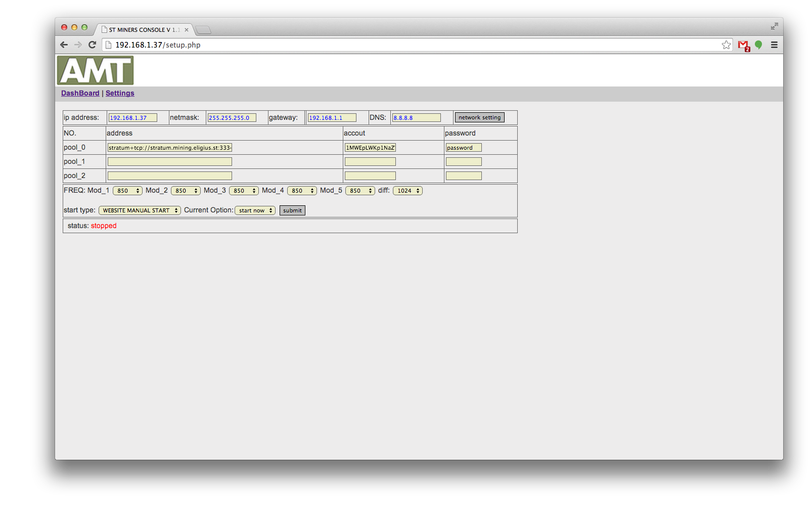Click the fullscreen arrows icon
Screen dimensions: 812x526
pyautogui.click(x=774, y=26)
